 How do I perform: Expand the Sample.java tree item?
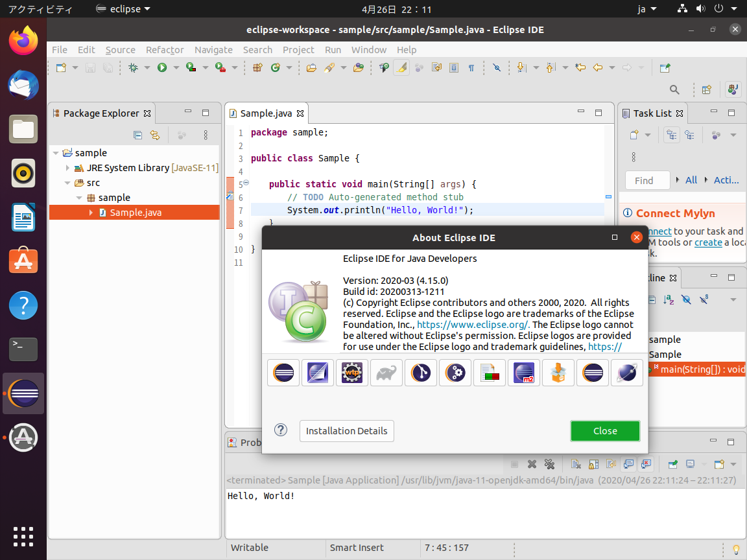[91, 213]
